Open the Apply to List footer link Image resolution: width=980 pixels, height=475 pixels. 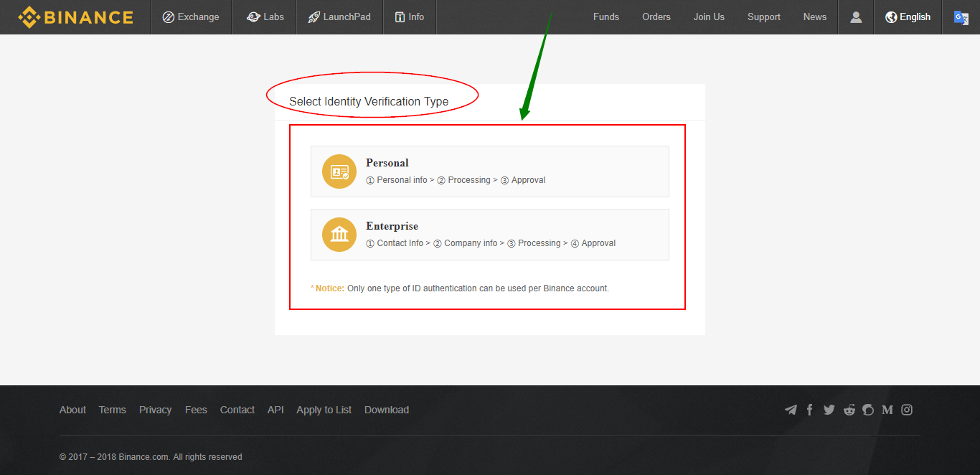click(324, 410)
